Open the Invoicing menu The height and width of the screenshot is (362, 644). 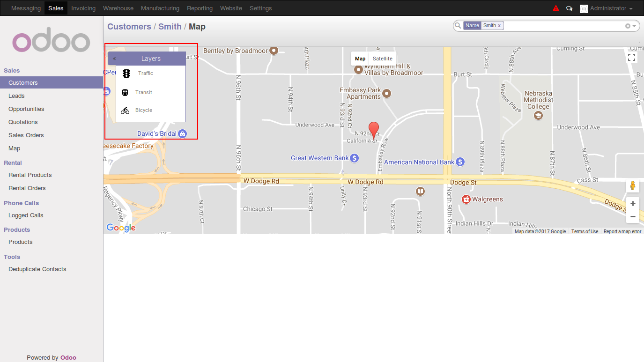pyautogui.click(x=83, y=8)
